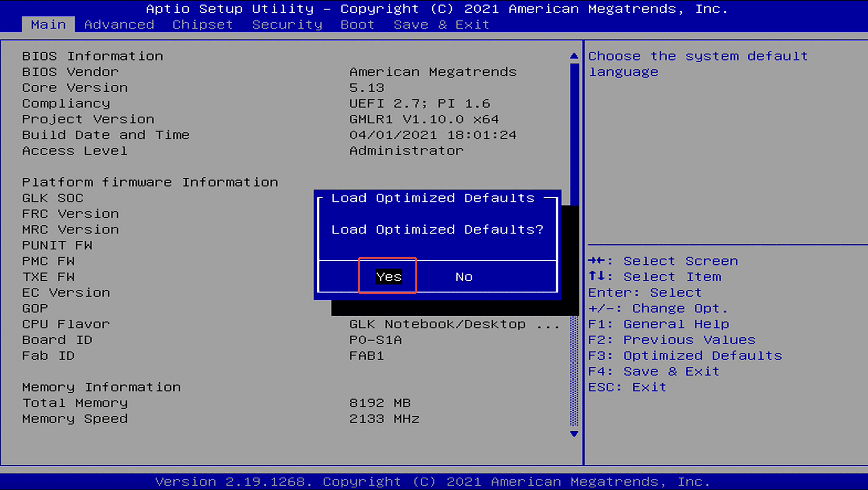This screenshot has width=868, height=490.
Task: Select the Security menu
Action: (x=287, y=24)
